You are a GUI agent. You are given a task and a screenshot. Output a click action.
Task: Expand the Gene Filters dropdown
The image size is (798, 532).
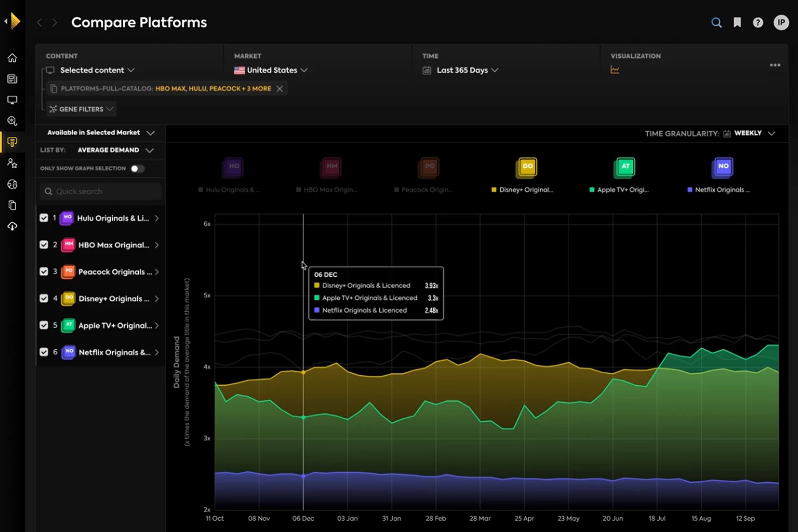coord(81,109)
